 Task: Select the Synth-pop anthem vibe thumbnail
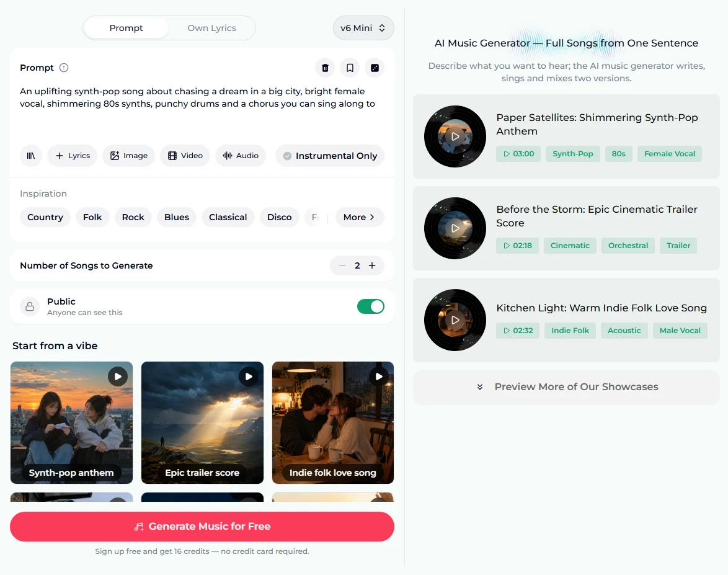point(71,422)
